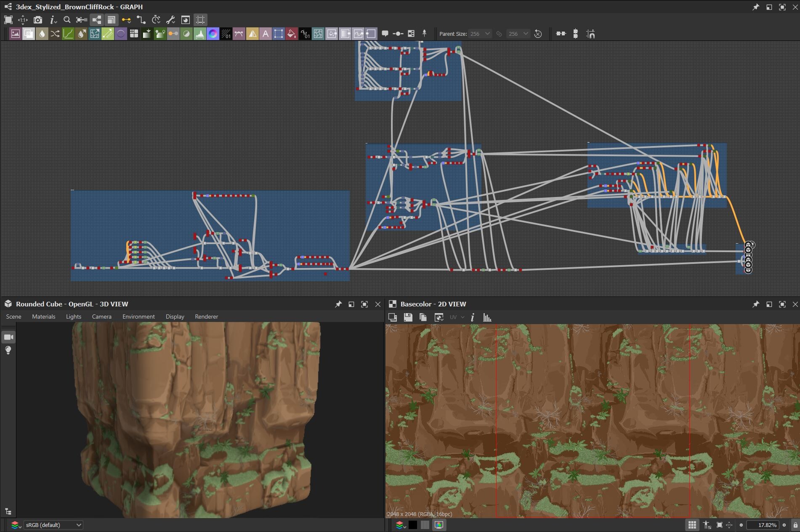800x532 pixels.
Task: Add a Curve node from the toolbar
Action: [x=68, y=34]
